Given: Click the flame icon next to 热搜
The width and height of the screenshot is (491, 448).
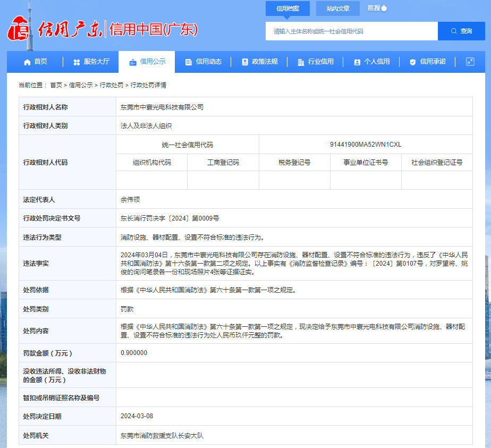Looking at the screenshot, I should click(x=384, y=8).
